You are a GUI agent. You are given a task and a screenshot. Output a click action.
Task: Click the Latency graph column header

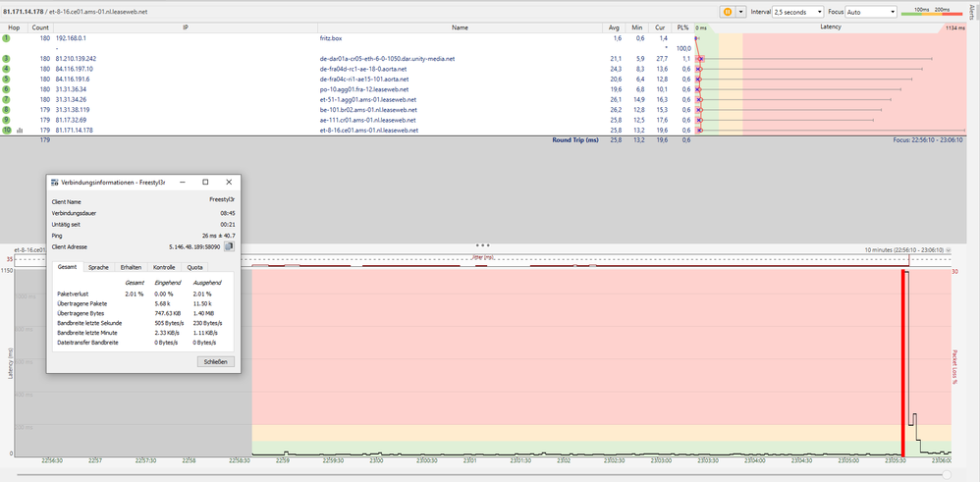click(x=831, y=27)
